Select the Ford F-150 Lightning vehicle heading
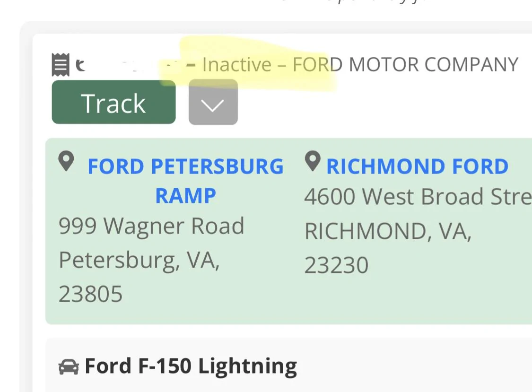Viewport: 532px width, 392px height. pos(191,366)
